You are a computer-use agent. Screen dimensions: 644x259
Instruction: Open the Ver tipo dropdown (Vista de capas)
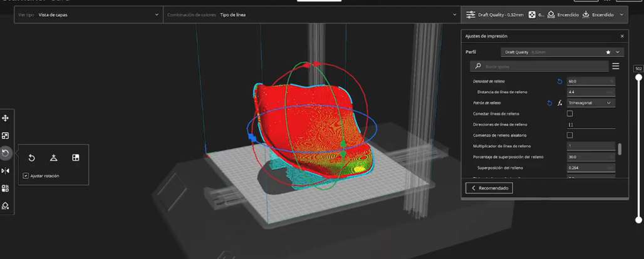(x=88, y=15)
